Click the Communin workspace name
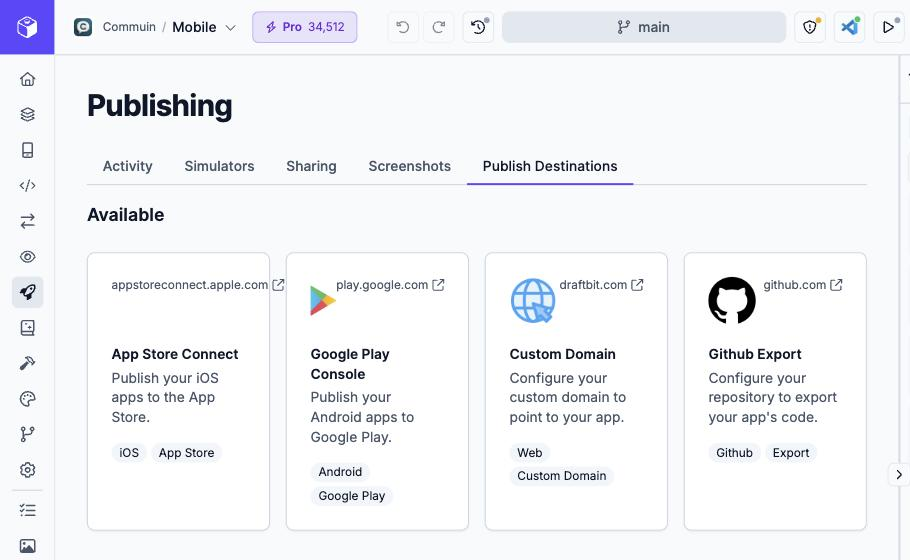This screenshot has width=910, height=560. point(129,27)
